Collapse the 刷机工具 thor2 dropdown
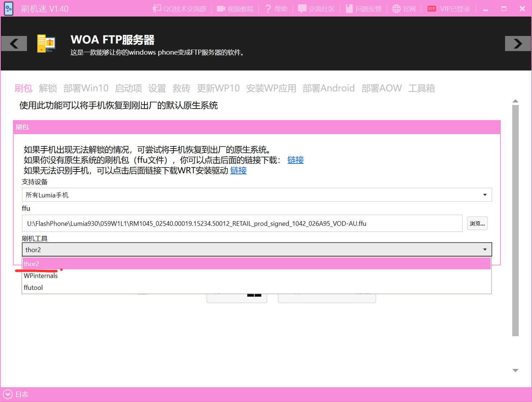The height and width of the screenshot is (402, 532). [256, 250]
